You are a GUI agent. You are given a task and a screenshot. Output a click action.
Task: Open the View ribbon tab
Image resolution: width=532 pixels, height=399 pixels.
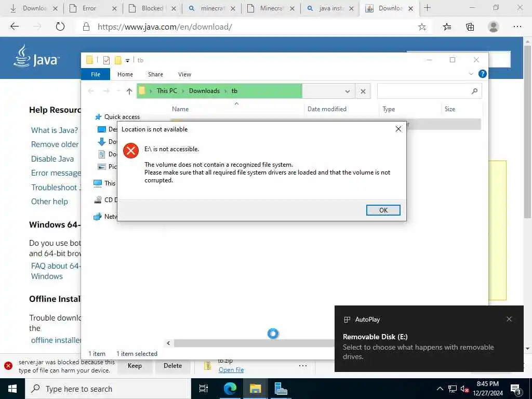[x=184, y=74]
